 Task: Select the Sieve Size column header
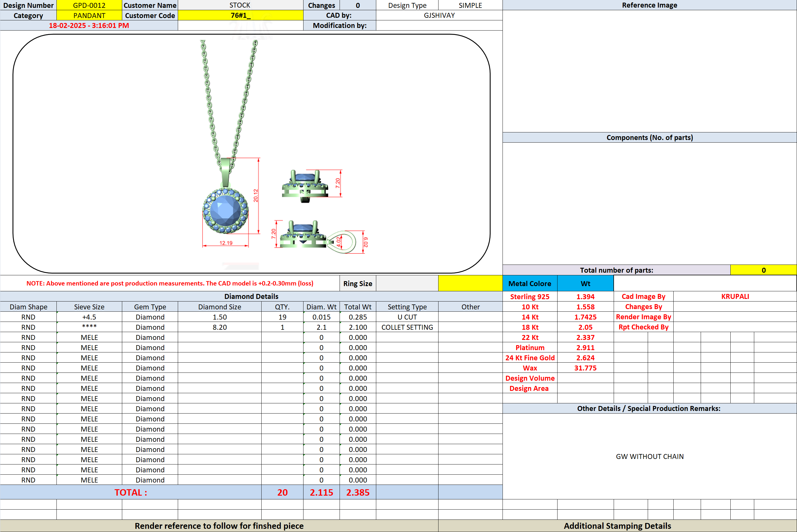point(89,307)
